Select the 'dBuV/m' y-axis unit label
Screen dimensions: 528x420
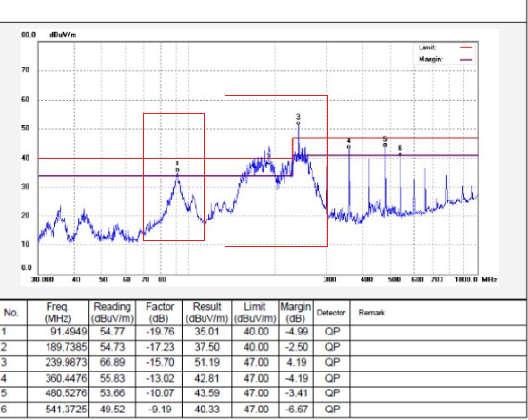(x=63, y=35)
